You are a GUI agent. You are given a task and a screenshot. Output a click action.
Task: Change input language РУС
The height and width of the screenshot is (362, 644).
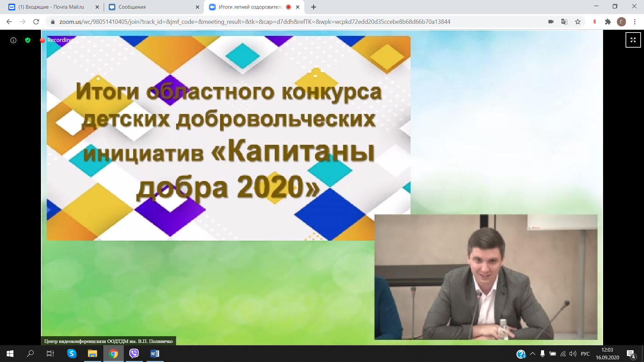pyautogui.click(x=585, y=354)
